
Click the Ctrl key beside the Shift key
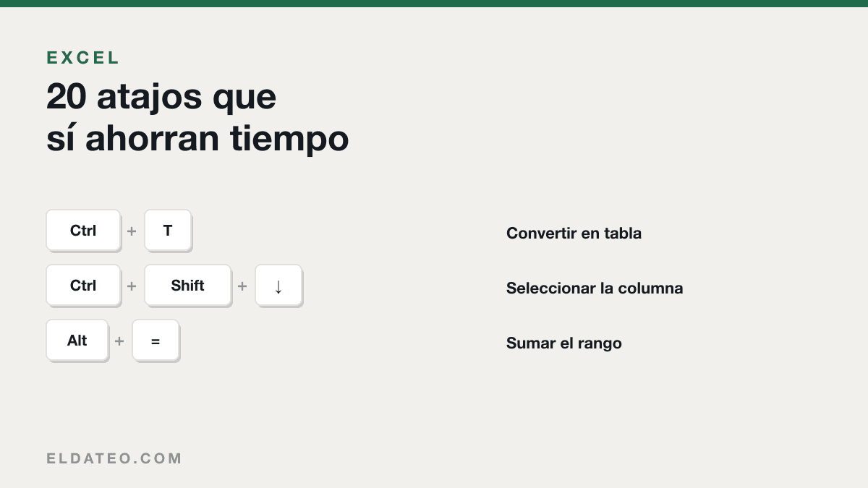click(x=83, y=286)
